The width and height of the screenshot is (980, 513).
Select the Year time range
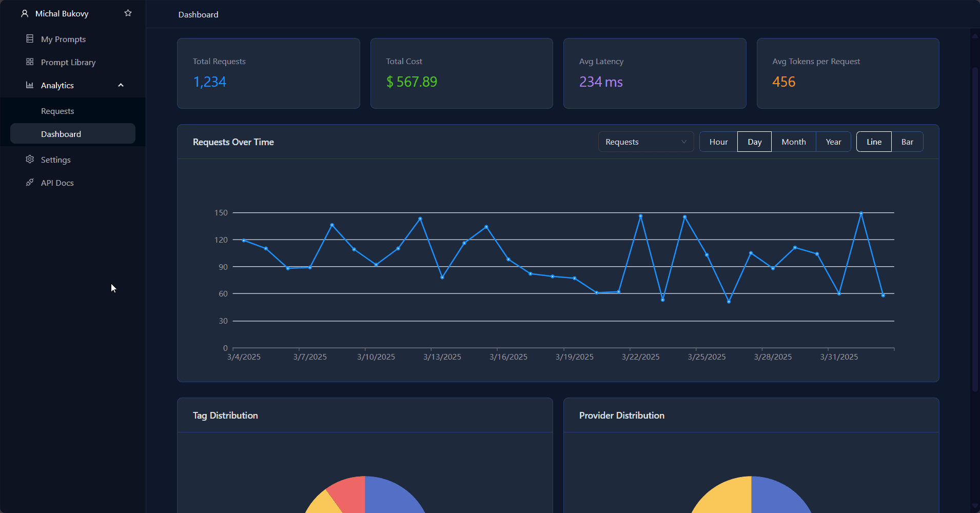point(833,142)
